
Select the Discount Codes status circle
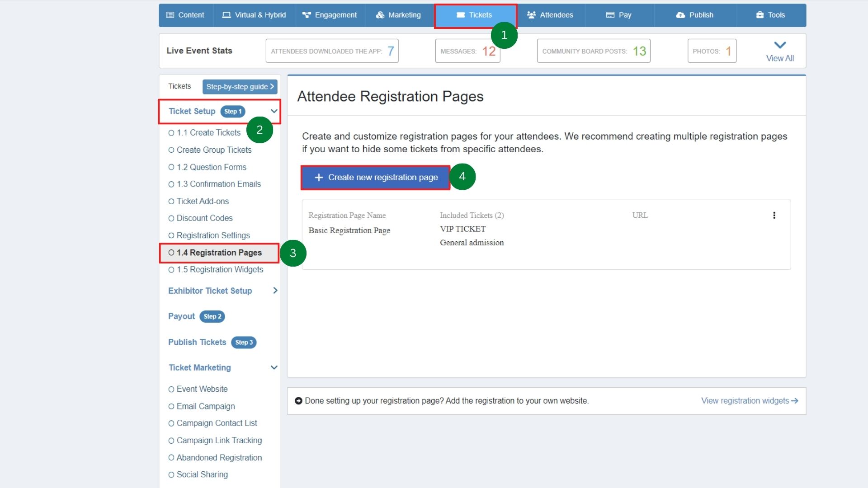point(171,218)
